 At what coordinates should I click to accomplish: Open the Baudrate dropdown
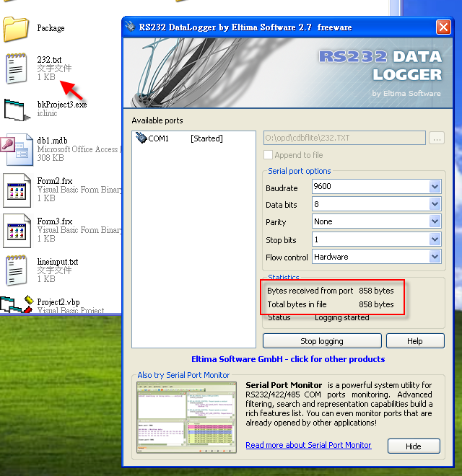[x=435, y=186]
